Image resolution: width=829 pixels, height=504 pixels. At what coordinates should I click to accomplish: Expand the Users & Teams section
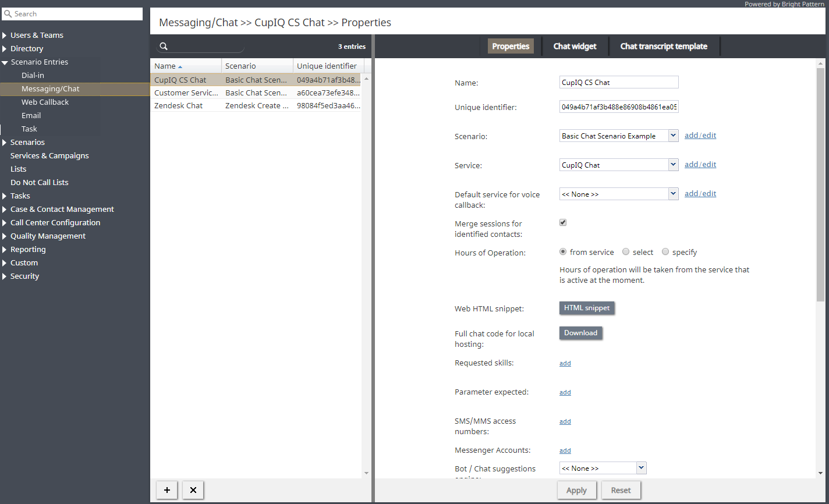click(x=5, y=36)
